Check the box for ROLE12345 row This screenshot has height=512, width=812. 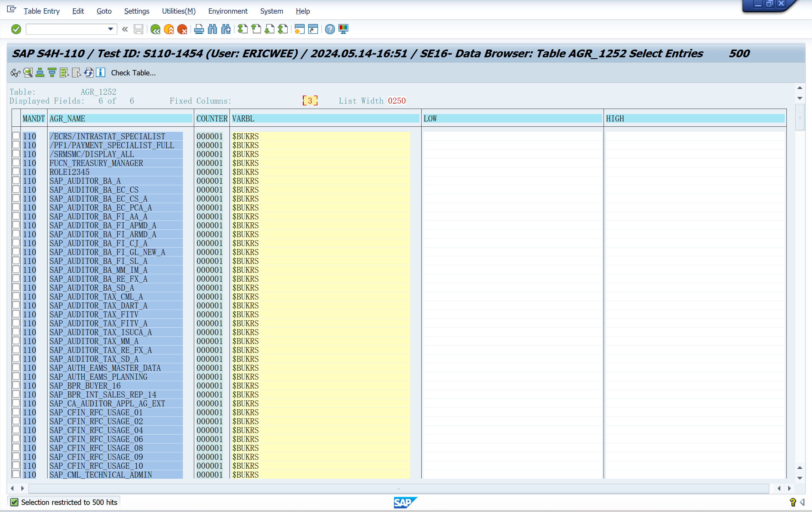[x=16, y=172]
